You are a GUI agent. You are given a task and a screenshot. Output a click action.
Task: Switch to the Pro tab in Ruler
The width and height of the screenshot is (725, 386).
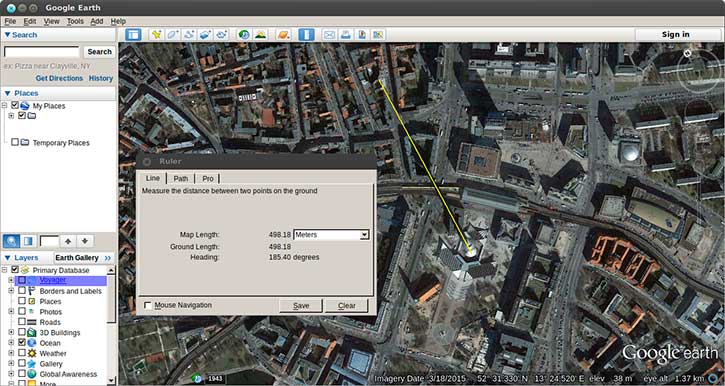click(x=208, y=178)
